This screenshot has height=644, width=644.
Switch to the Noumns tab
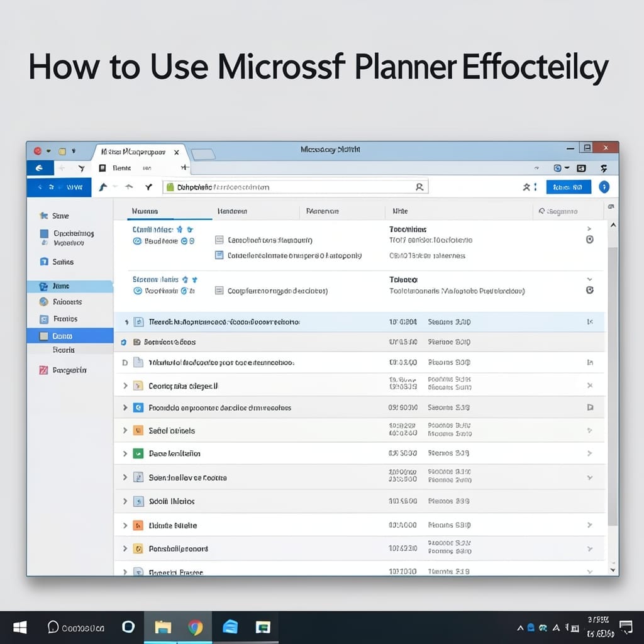tap(145, 211)
